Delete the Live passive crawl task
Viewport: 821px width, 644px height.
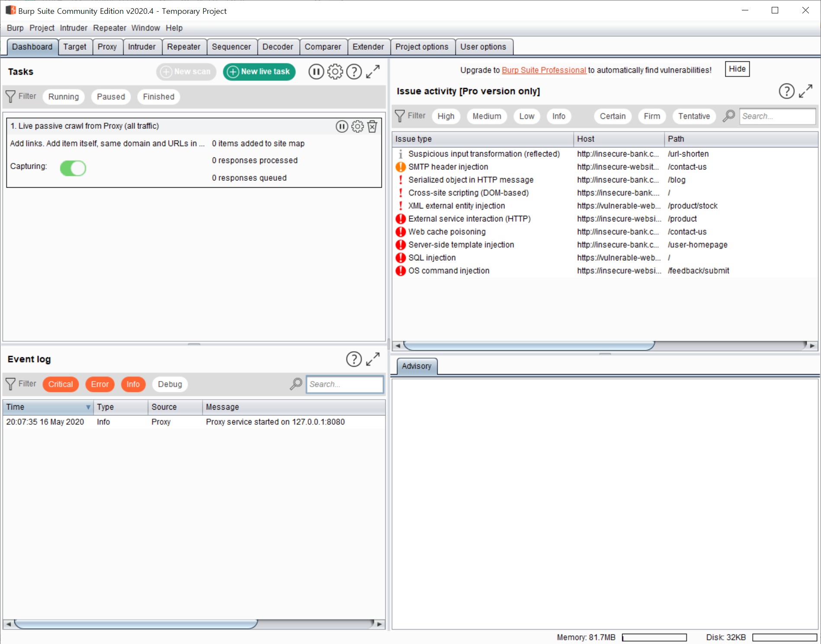click(372, 126)
